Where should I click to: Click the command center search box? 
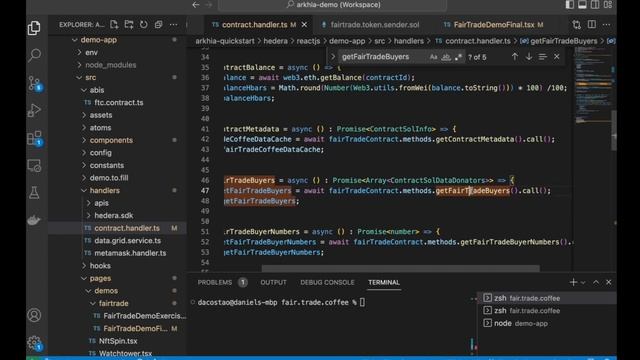point(333,5)
